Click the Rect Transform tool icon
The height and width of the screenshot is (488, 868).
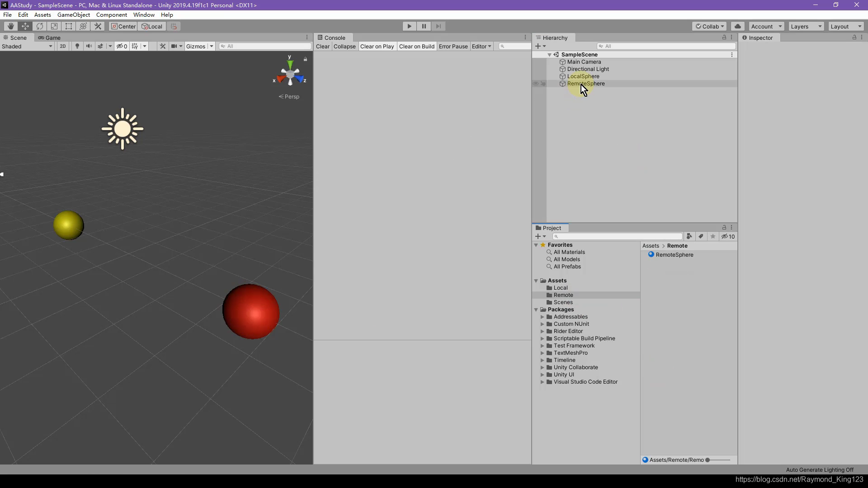pyautogui.click(x=69, y=26)
